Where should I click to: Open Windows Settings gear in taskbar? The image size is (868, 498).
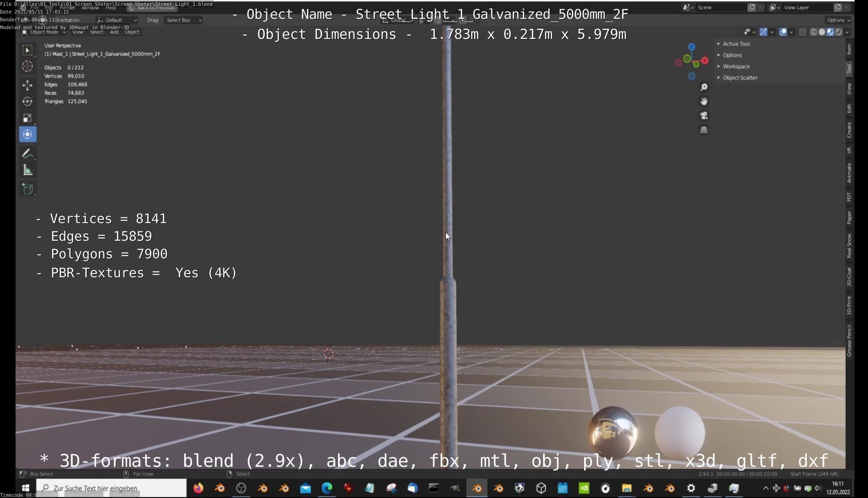(x=691, y=488)
